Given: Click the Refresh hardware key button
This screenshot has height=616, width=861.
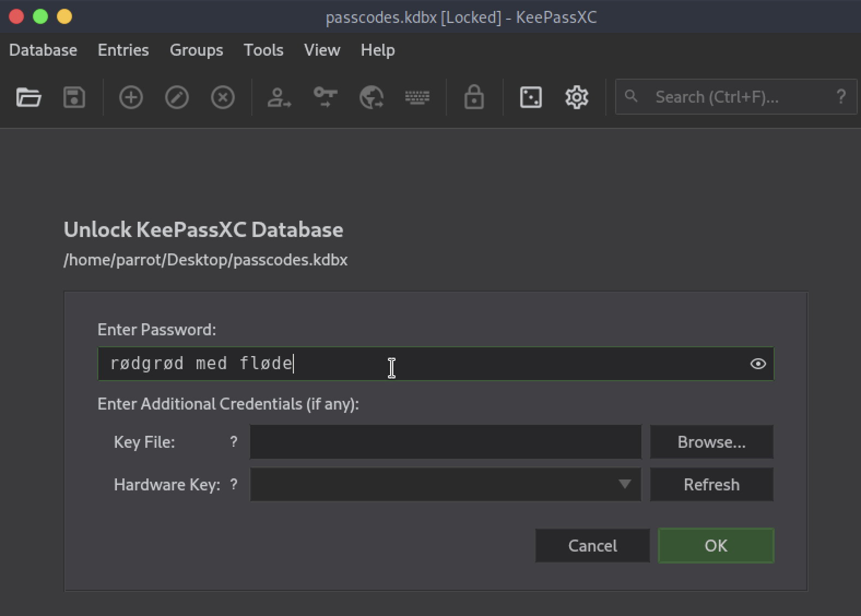Looking at the screenshot, I should click(x=712, y=484).
